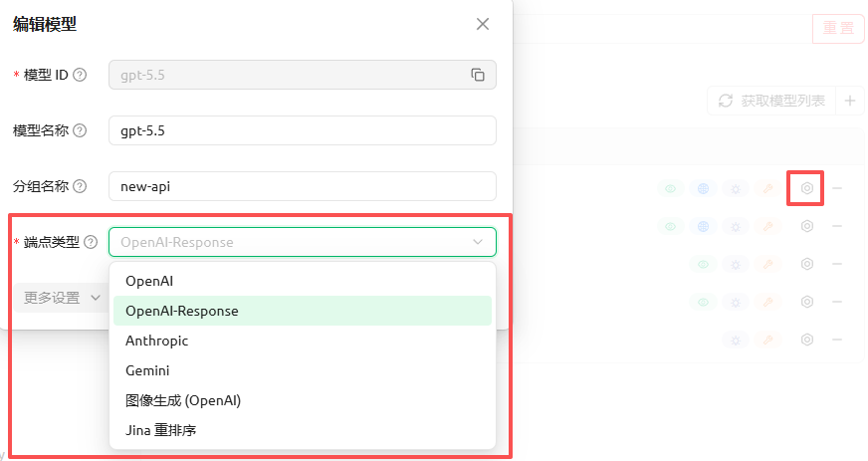Image resolution: width=868 pixels, height=461 pixels.
Task: Open help tooltip beside 端点类型
Action: [x=91, y=242]
